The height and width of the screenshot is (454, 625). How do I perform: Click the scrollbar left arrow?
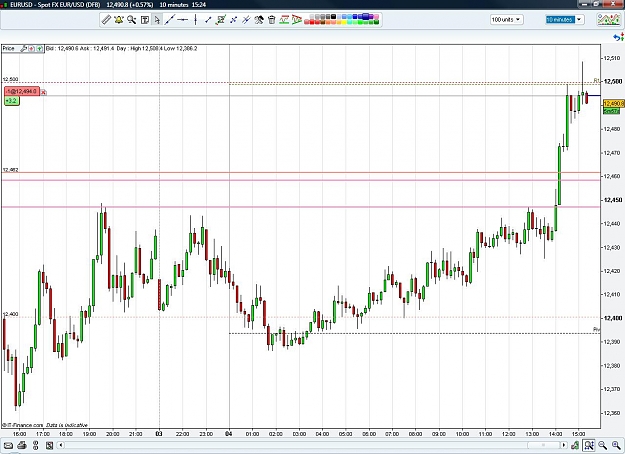(x=61, y=445)
